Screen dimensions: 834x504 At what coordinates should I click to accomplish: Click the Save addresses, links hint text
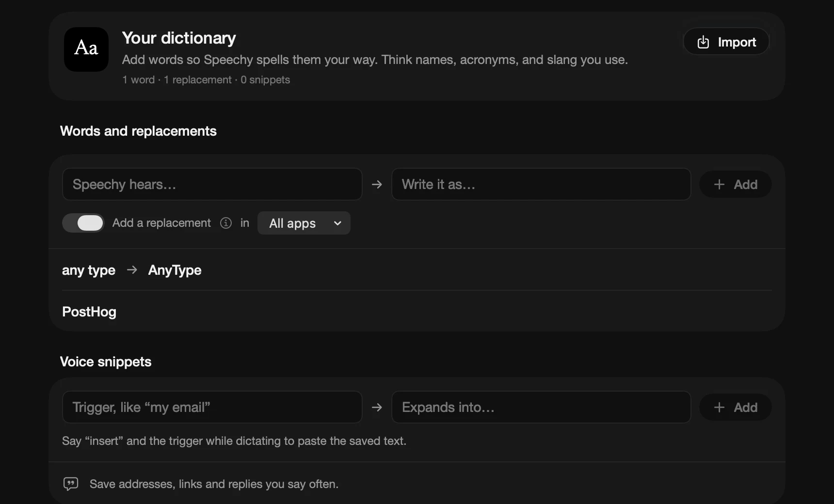click(x=214, y=484)
